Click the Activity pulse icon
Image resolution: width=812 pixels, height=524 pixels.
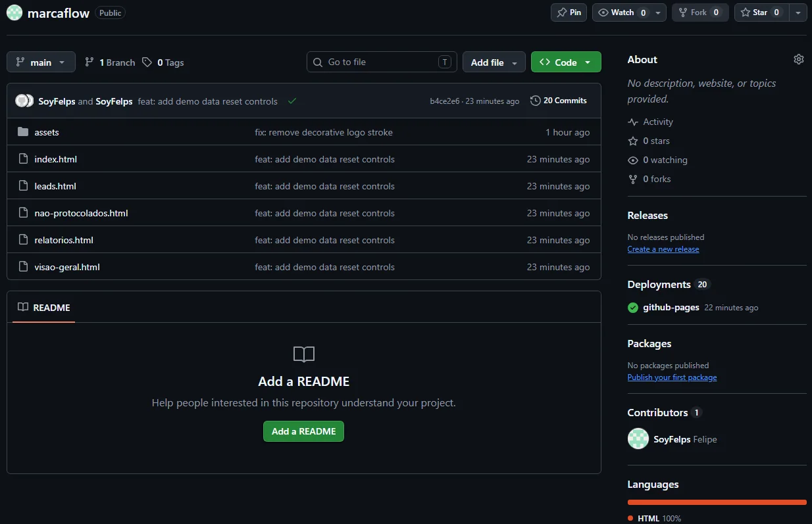(633, 122)
